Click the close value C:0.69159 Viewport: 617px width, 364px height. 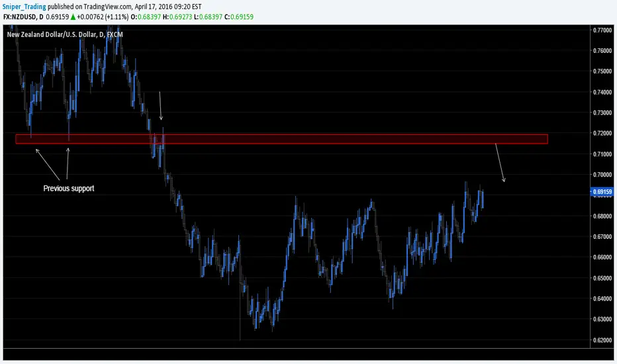[x=239, y=17]
